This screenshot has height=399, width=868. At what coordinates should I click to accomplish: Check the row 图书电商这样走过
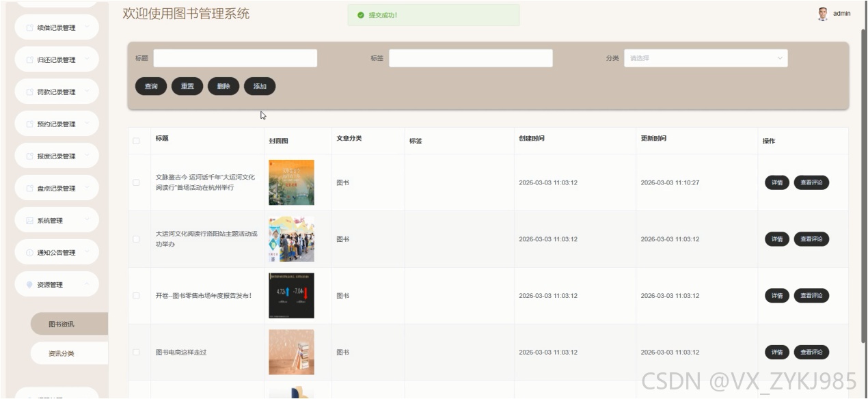pyautogui.click(x=136, y=353)
